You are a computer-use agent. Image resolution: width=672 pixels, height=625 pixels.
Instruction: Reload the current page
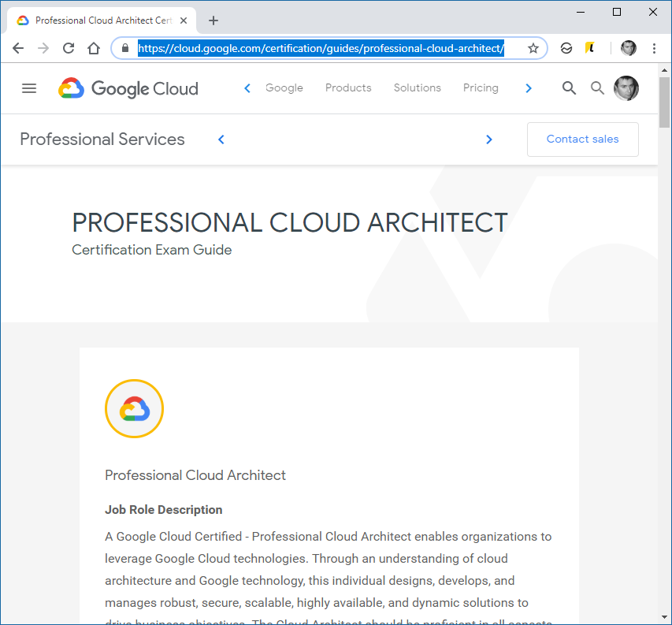(x=69, y=48)
